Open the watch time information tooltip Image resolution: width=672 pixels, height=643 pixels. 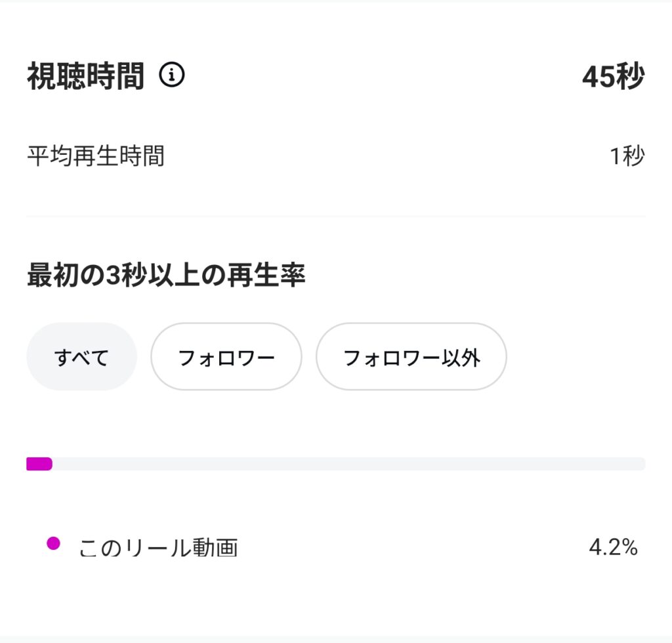(172, 76)
